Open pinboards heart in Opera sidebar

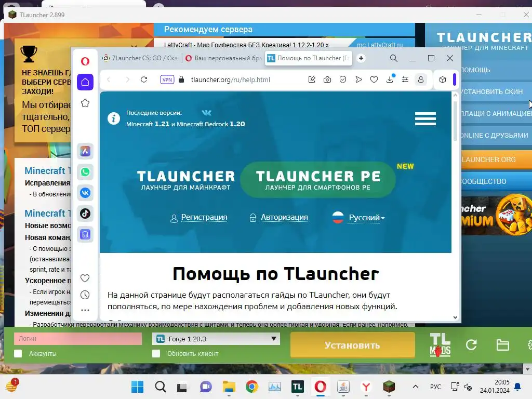click(x=85, y=278)
